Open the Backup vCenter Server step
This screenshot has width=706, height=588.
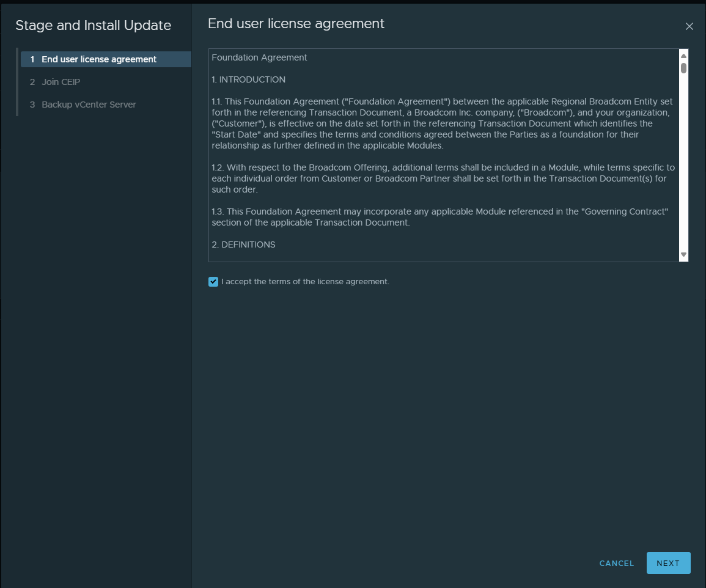tap(89, 105)
